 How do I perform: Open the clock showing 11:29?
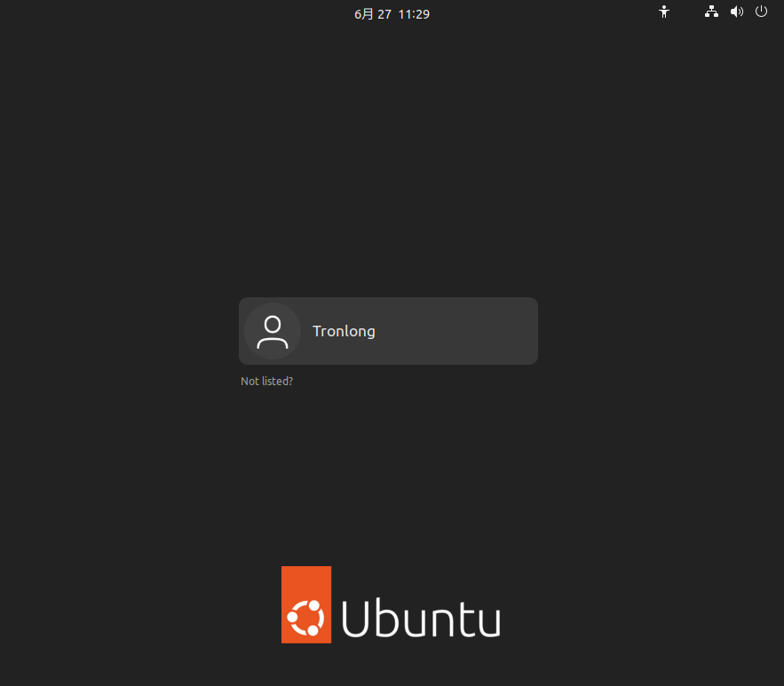(x=392, y=14)
